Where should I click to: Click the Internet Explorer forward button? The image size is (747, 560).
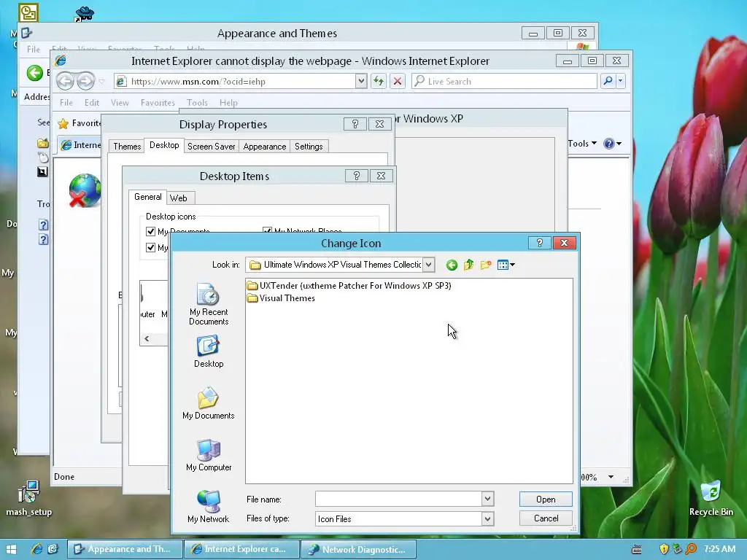point(85,82)
